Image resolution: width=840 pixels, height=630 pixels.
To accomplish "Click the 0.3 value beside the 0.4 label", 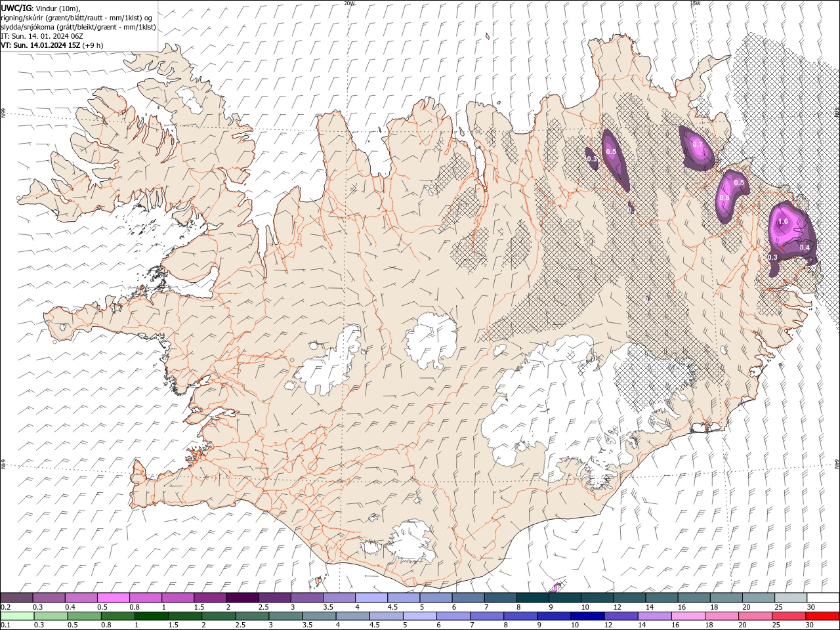I will coord(772,257).
